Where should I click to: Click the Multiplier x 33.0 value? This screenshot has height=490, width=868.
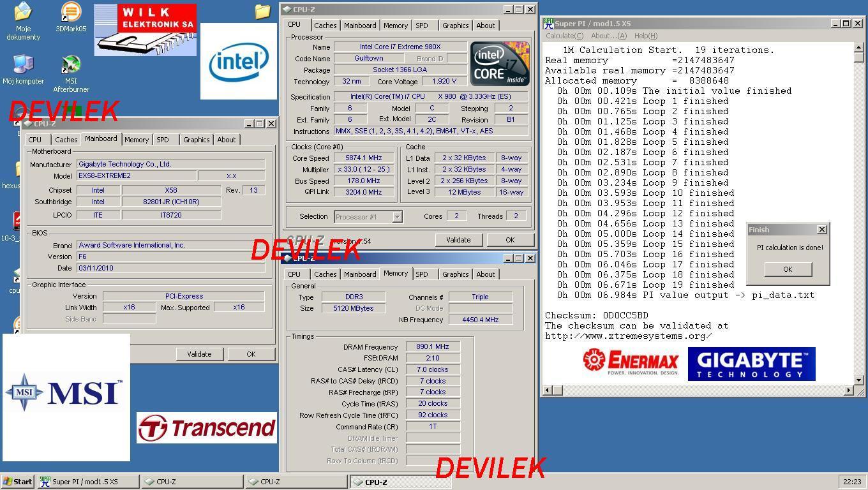pos(364,170)
